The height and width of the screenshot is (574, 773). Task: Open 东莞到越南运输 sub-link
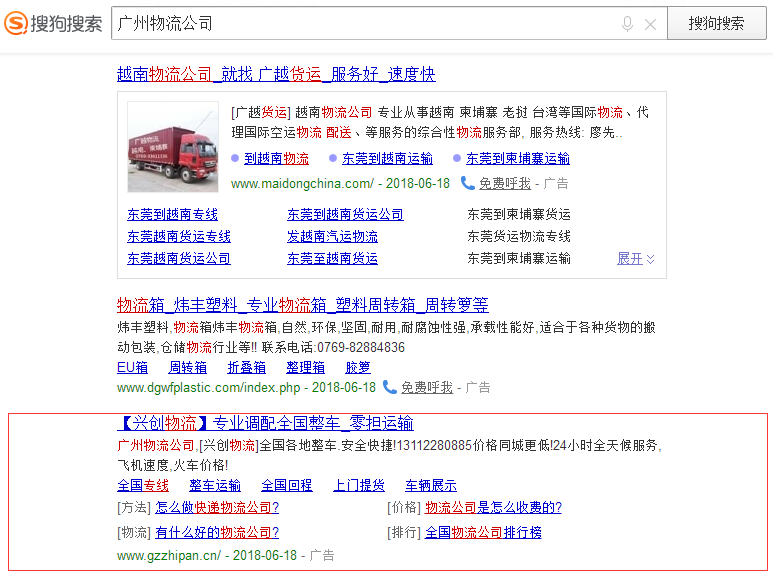pos(387,159)
